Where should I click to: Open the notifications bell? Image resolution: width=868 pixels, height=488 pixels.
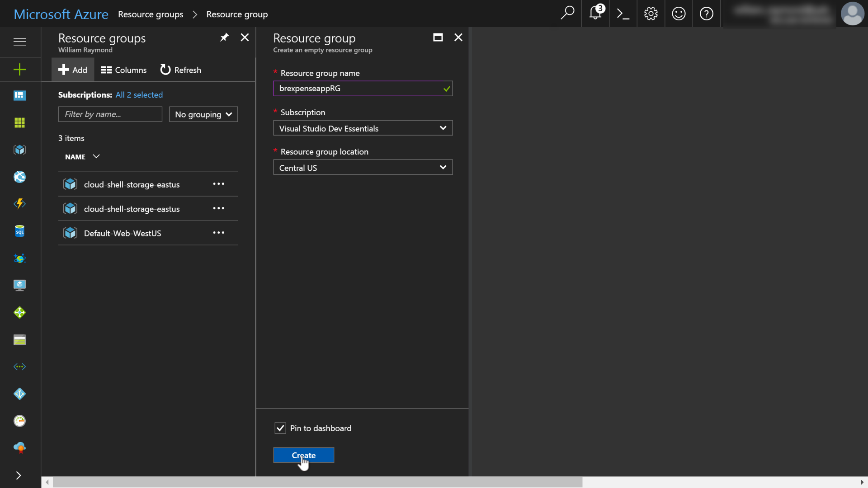(595, 14)
